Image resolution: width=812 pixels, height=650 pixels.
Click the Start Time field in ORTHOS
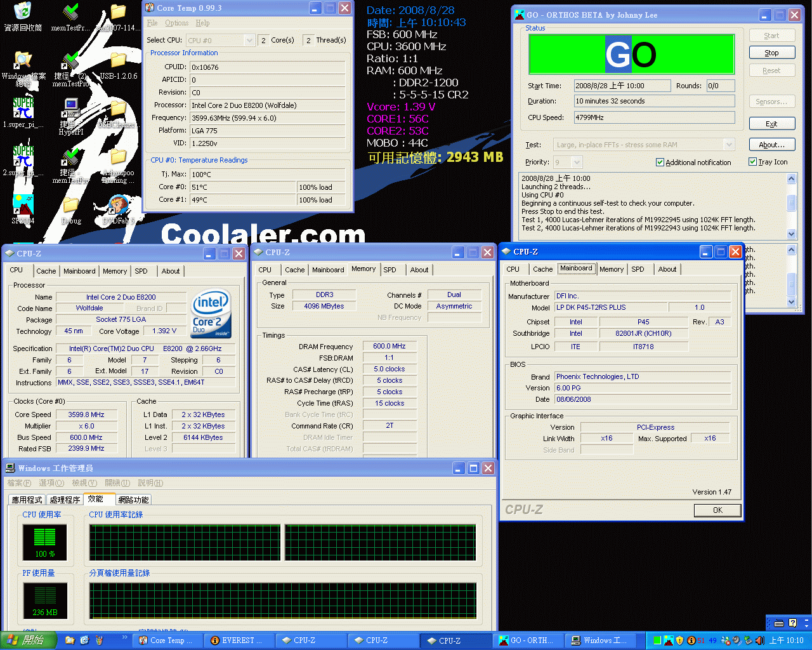pos(622,86)
